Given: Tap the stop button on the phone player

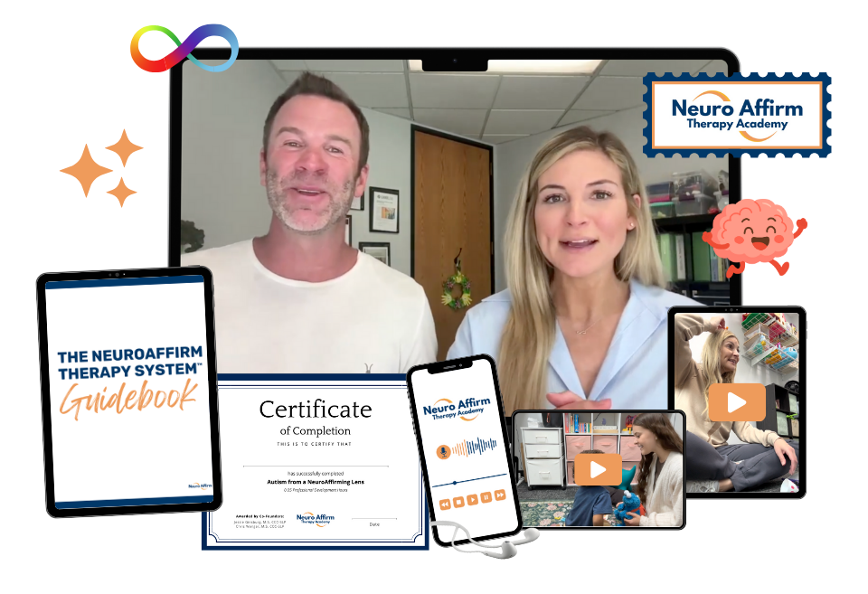Looking at the screenshot, I should (458, 502).
